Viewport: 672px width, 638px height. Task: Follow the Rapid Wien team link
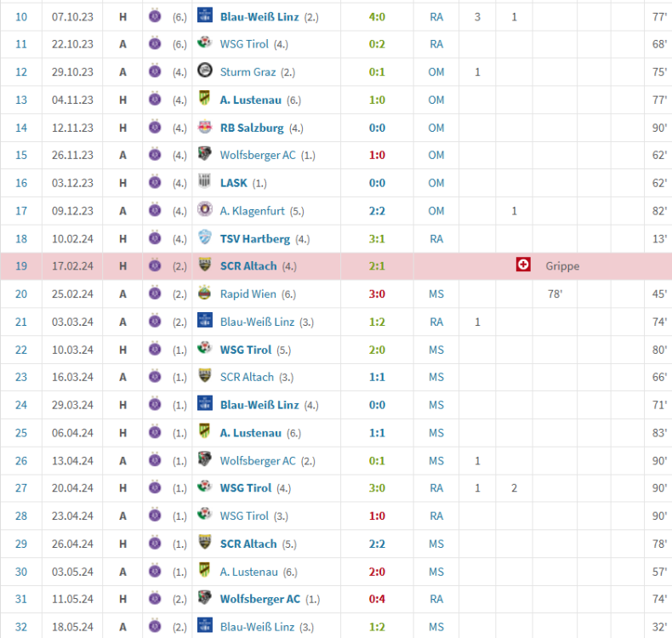pyautogui.click(x=249, y=293)
